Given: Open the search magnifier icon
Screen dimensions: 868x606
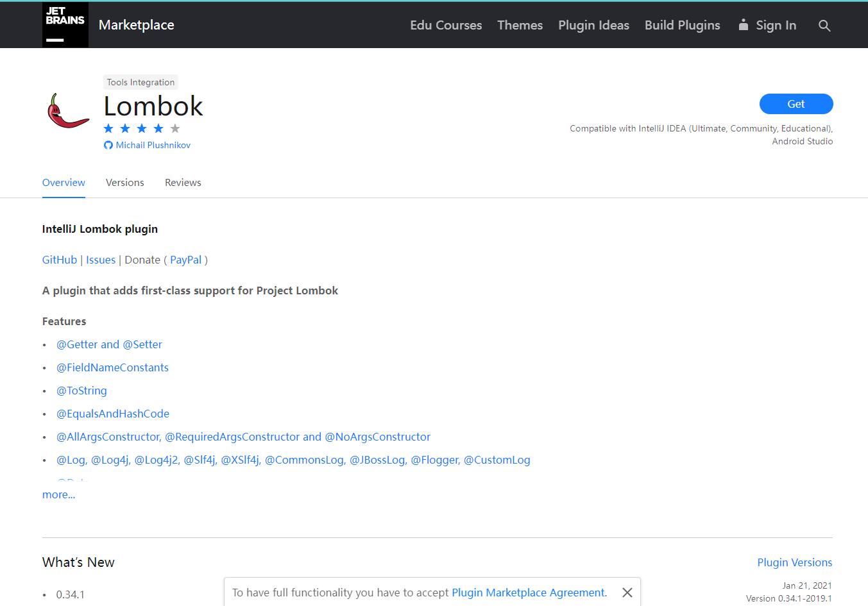Looking at the screenshot, I should pyautogui.click(x=824, y=26).
